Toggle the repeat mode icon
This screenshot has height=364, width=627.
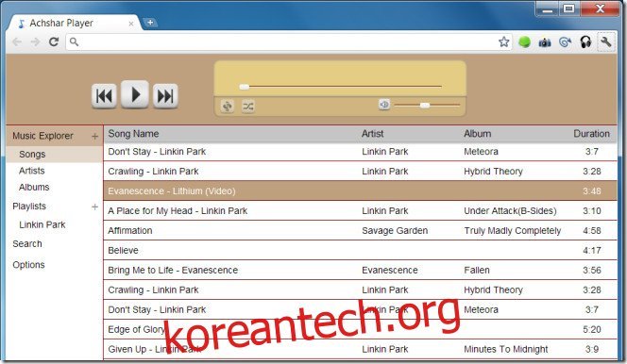coord(228,107)
